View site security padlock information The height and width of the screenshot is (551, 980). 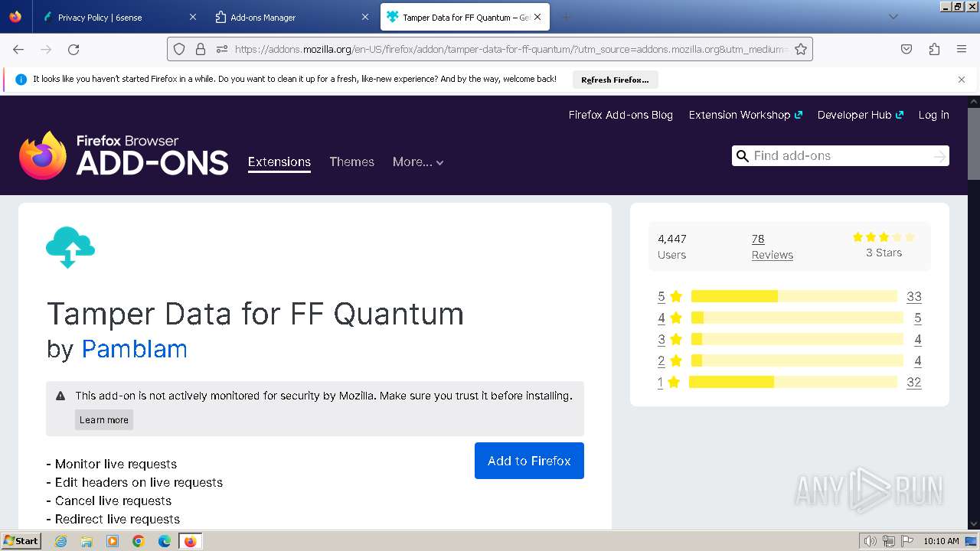201,49
